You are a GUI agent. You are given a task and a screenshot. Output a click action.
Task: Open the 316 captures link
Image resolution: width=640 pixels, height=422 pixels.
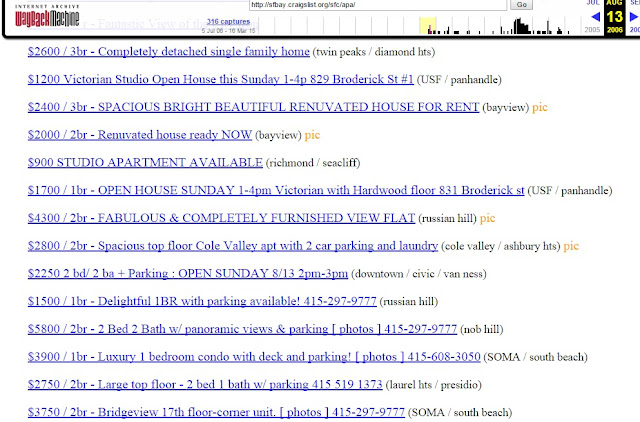[x=228, y=21]
